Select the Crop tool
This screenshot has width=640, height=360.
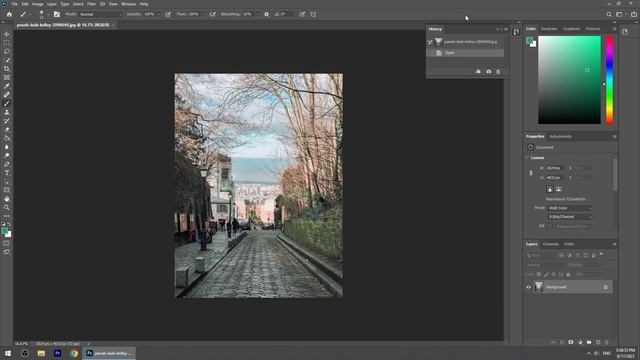pos(7,69)
